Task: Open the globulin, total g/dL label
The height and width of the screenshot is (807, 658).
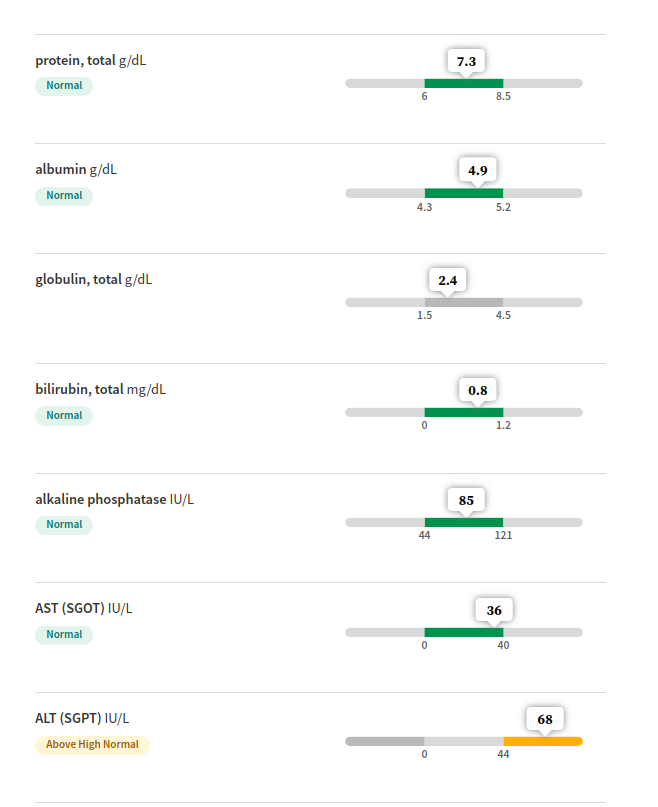Action: pos(94,279)
